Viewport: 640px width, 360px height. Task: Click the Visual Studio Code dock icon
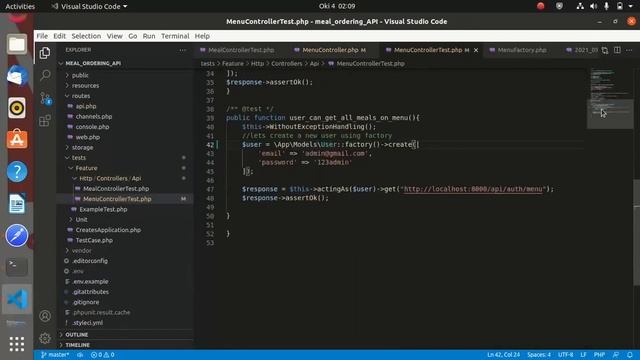coord(17,299)
